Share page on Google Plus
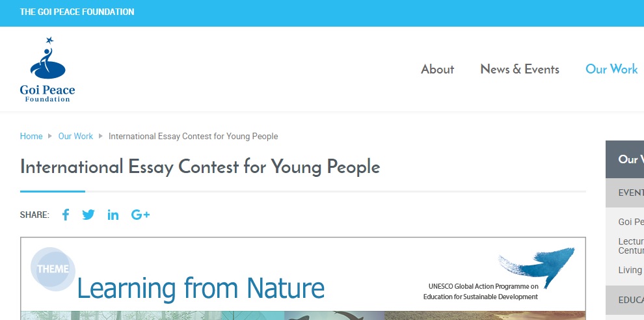Screen dimensions: 644x320 pos(141,215)
